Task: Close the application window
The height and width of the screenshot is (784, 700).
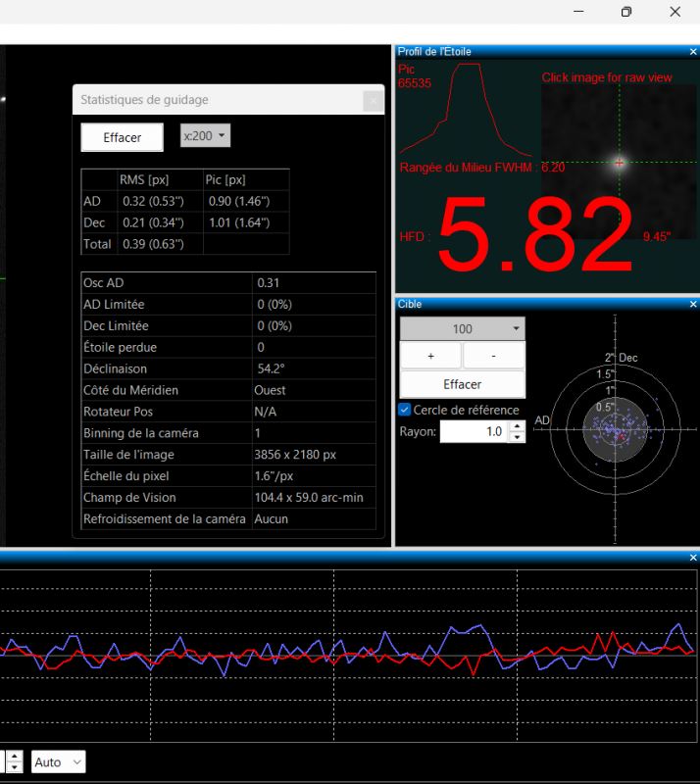Action: [x=675, y=12]
